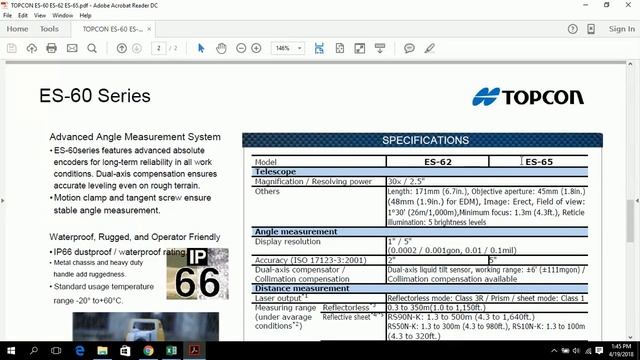
Task: Print the document with printer icon
Action: point(51,48)
